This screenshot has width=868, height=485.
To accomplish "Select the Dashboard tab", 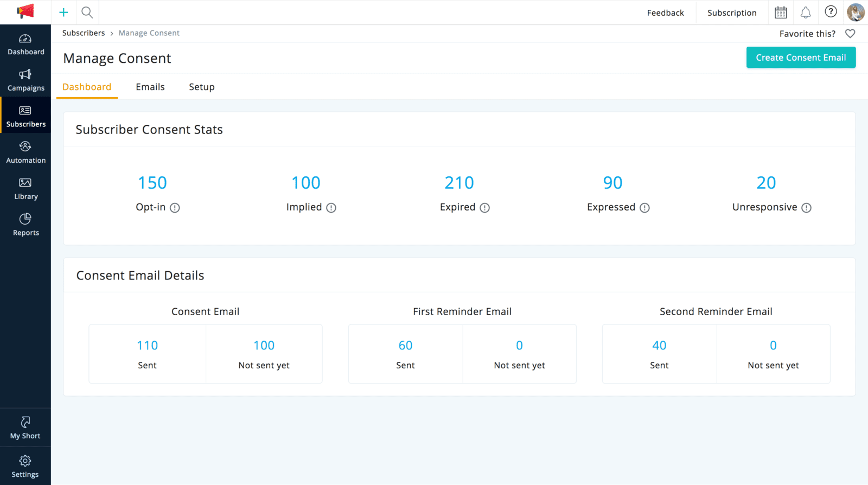I will (x=87, y=87).
